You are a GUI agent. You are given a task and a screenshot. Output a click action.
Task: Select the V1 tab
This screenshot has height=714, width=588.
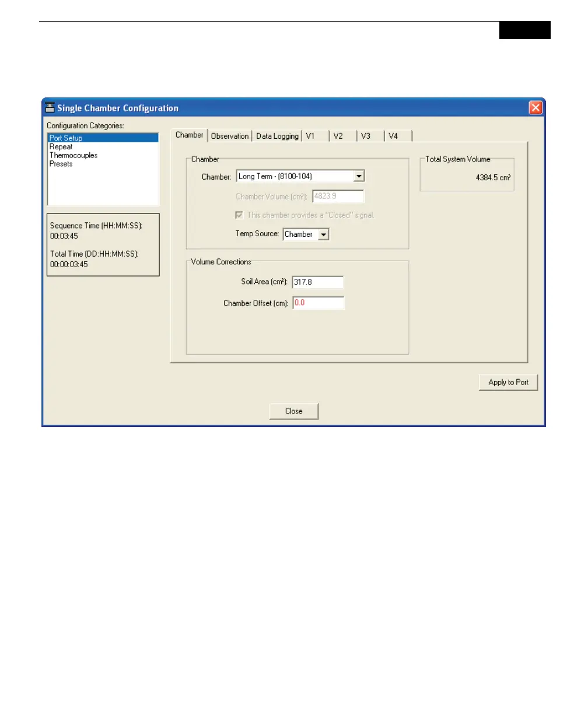[x=316, y=136]
